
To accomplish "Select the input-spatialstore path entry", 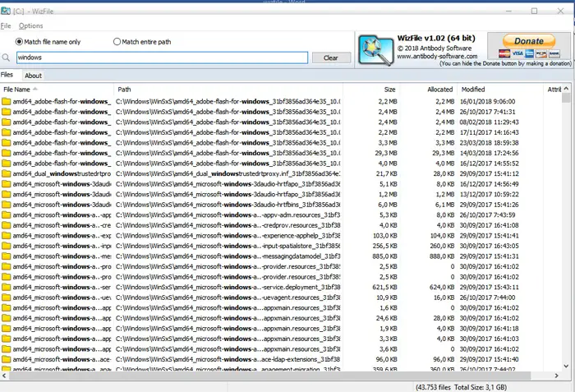I will pyautogui.click(x=228, y=246).
